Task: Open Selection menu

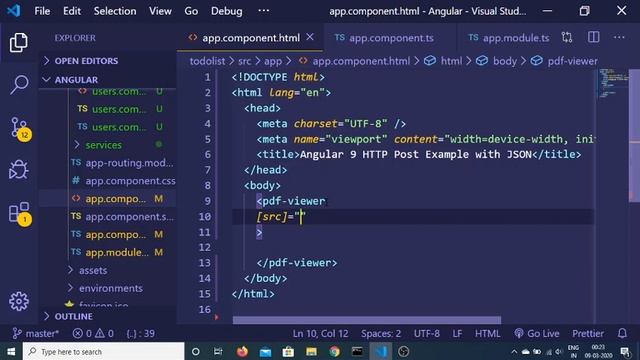Action: coord(115,11)
